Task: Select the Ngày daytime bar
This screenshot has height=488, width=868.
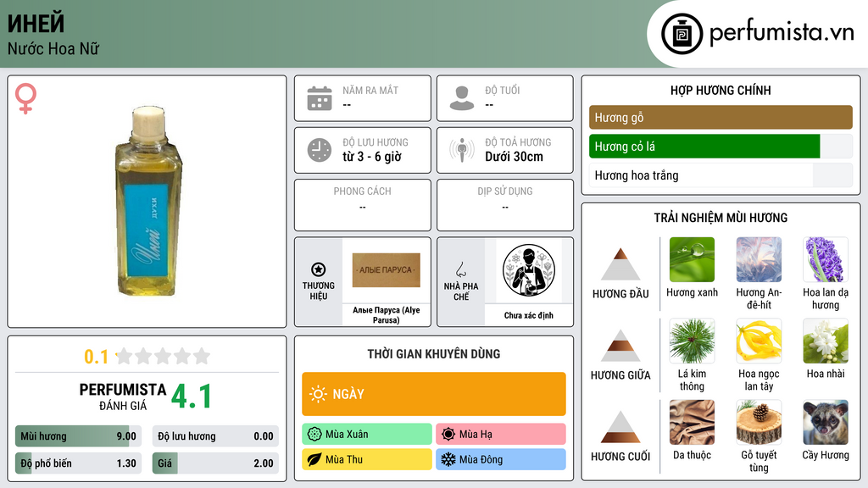Action: (433, 394)
